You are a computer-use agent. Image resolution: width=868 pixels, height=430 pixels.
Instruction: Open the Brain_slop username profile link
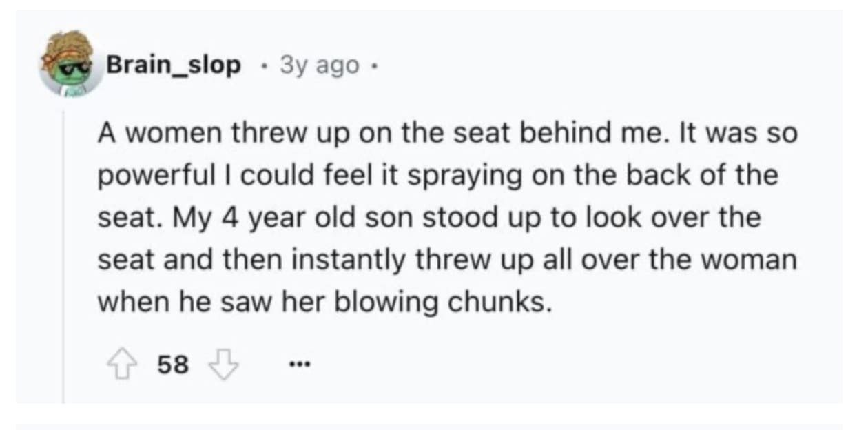173,65
